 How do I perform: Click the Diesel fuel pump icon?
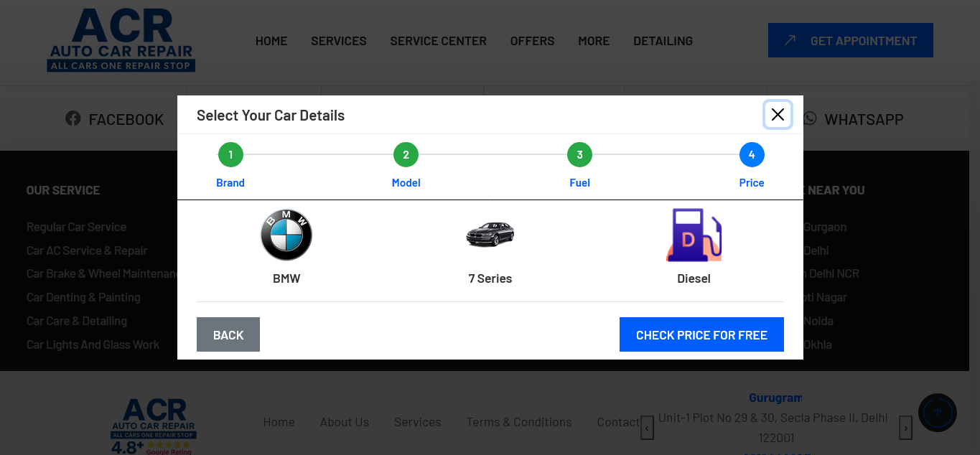694,235
